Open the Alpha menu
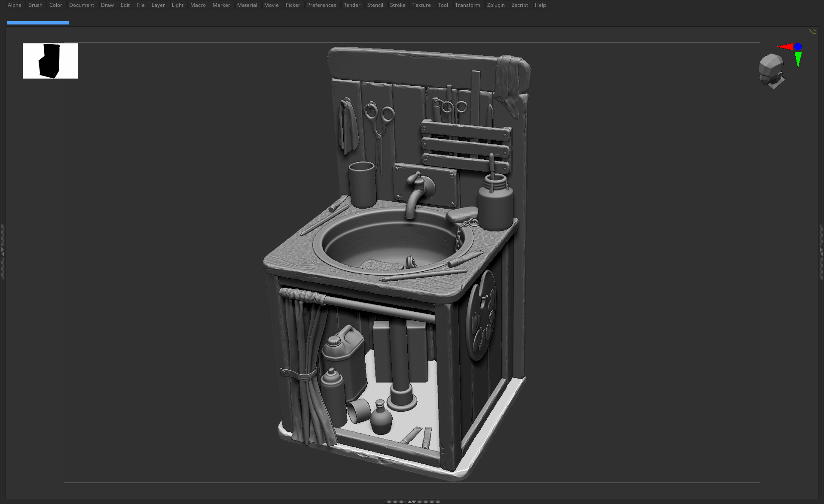The image size is (824, 504). tap(14, 5)
